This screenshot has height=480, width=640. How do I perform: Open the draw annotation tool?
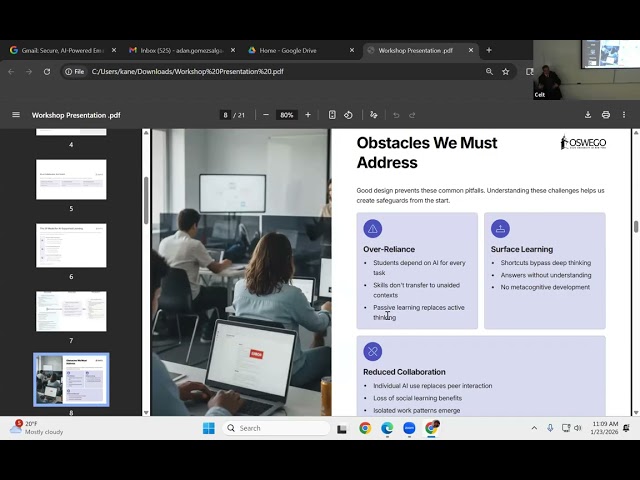tap(373, 115)
